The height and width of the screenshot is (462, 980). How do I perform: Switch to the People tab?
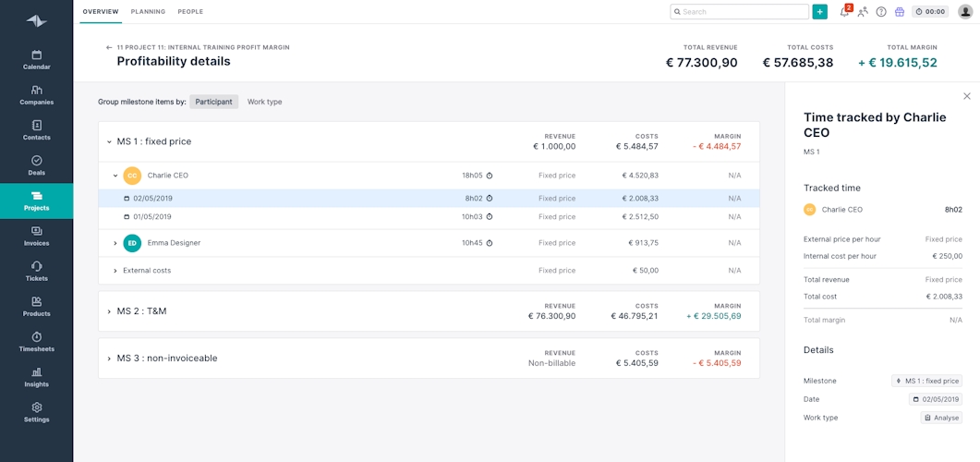[190, 12]
